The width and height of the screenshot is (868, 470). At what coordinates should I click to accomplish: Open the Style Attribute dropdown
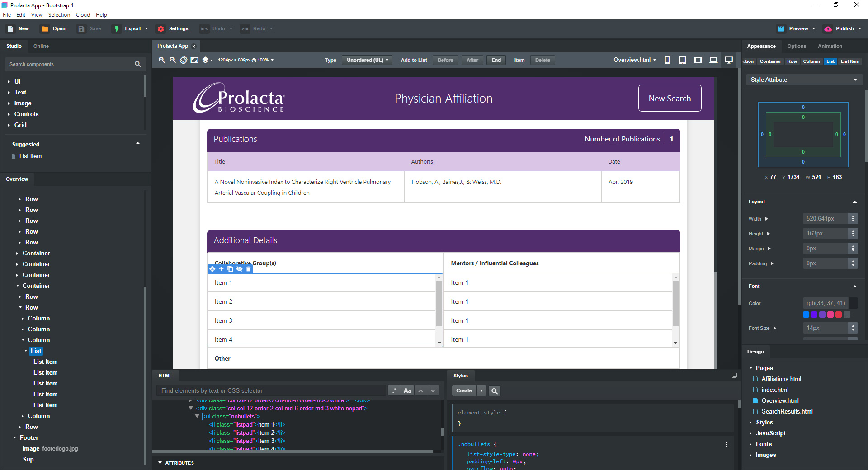(x=804, y=80)
